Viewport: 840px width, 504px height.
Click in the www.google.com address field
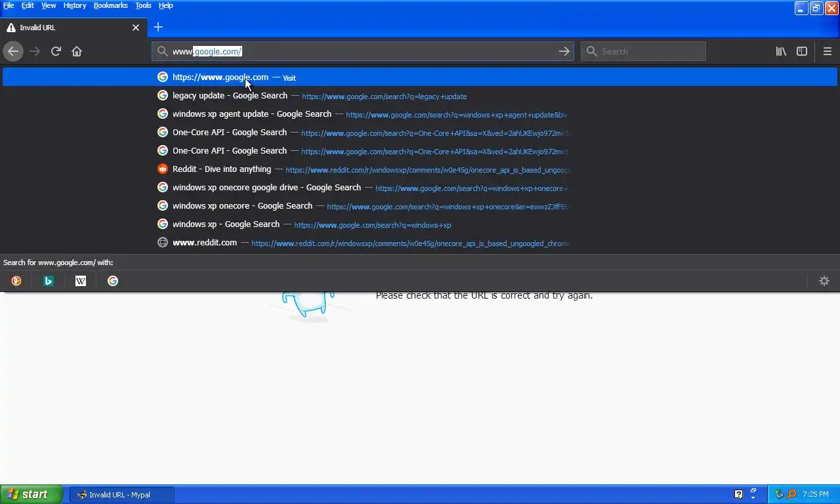coord(362,51)
